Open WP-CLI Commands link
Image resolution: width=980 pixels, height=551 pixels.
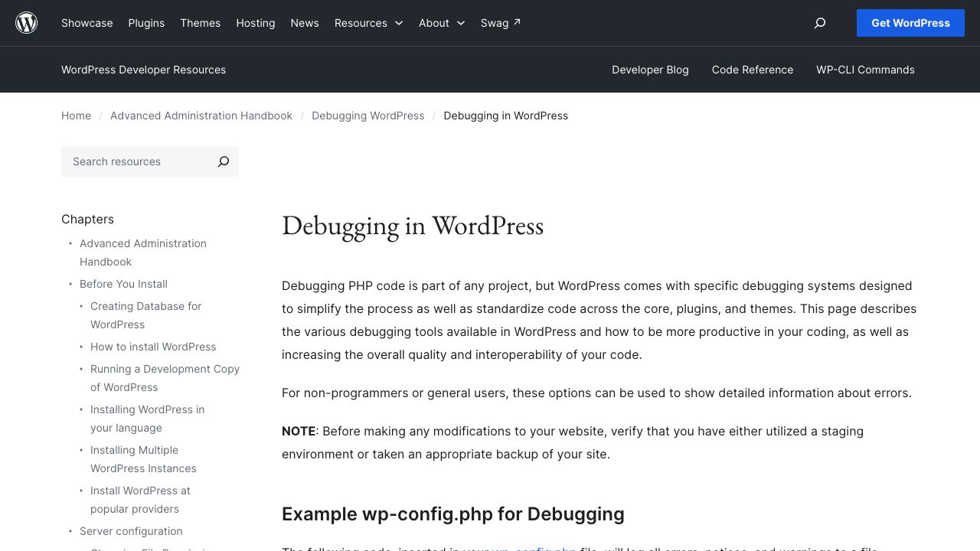click(865, 70)
